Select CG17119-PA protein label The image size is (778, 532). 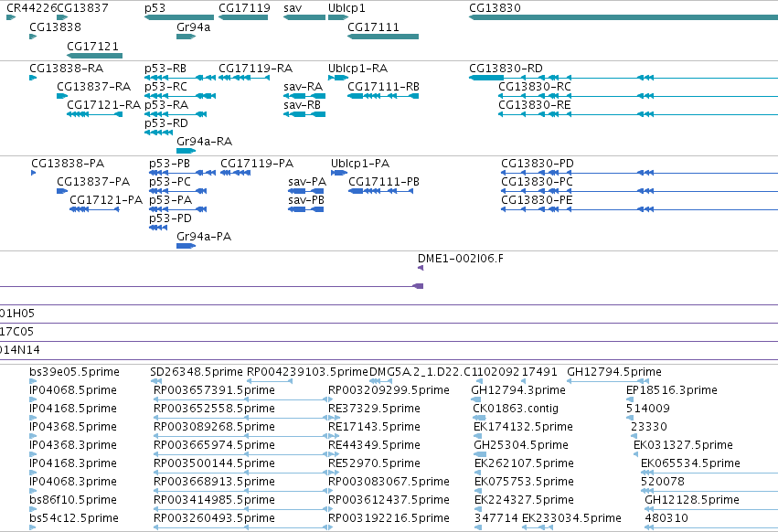[x=257, y=164]
